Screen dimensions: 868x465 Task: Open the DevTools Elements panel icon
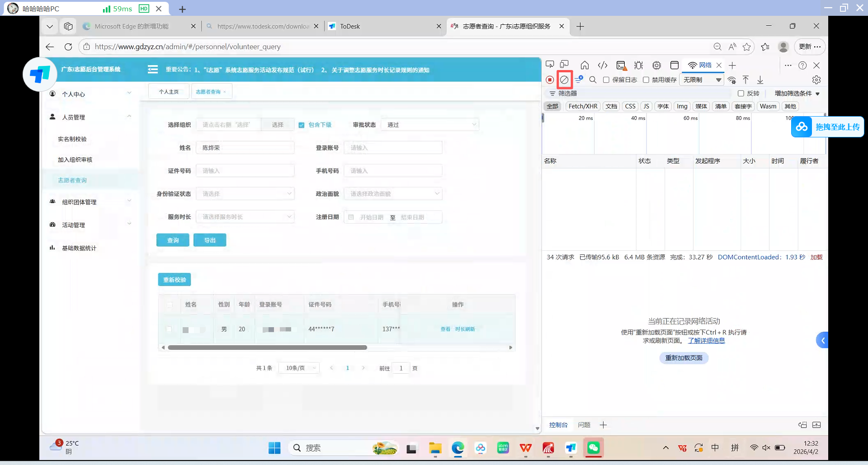click(603, 65)
